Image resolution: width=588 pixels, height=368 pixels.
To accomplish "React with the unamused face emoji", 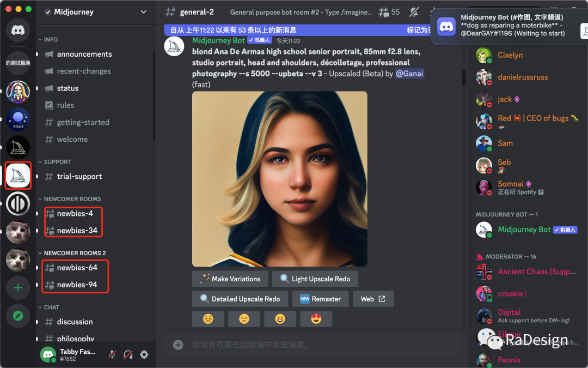I will pos(244,319).
